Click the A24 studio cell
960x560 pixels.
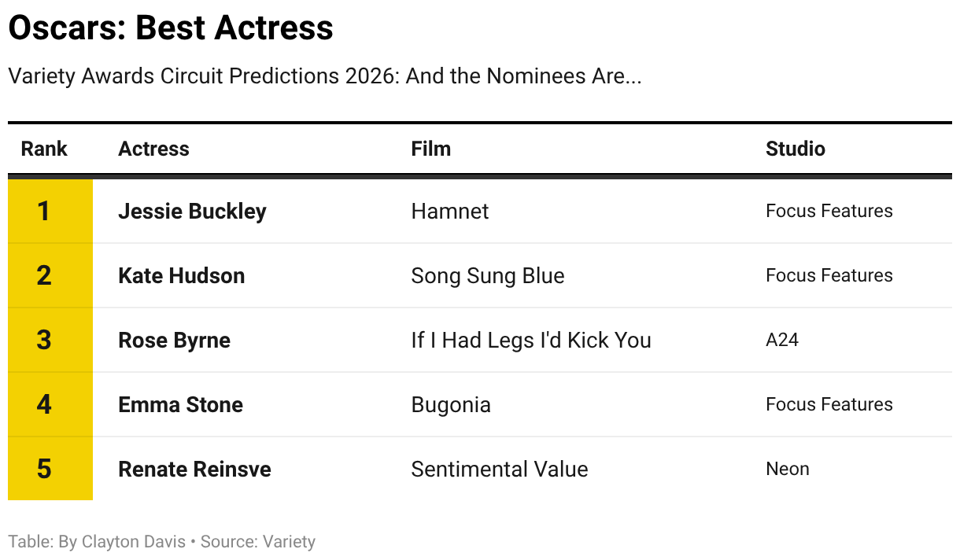(781, 340)
